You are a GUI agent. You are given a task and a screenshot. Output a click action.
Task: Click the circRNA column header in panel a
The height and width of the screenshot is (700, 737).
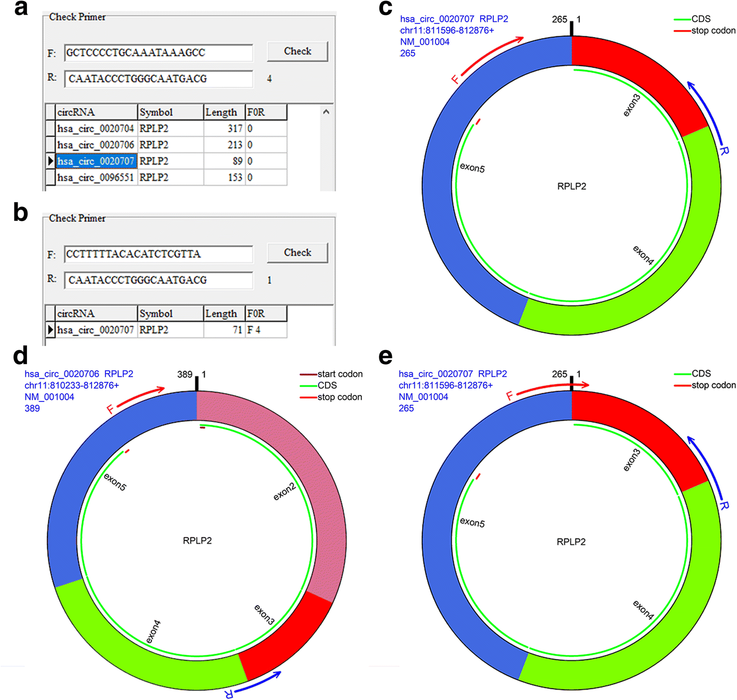coord(96,112)
